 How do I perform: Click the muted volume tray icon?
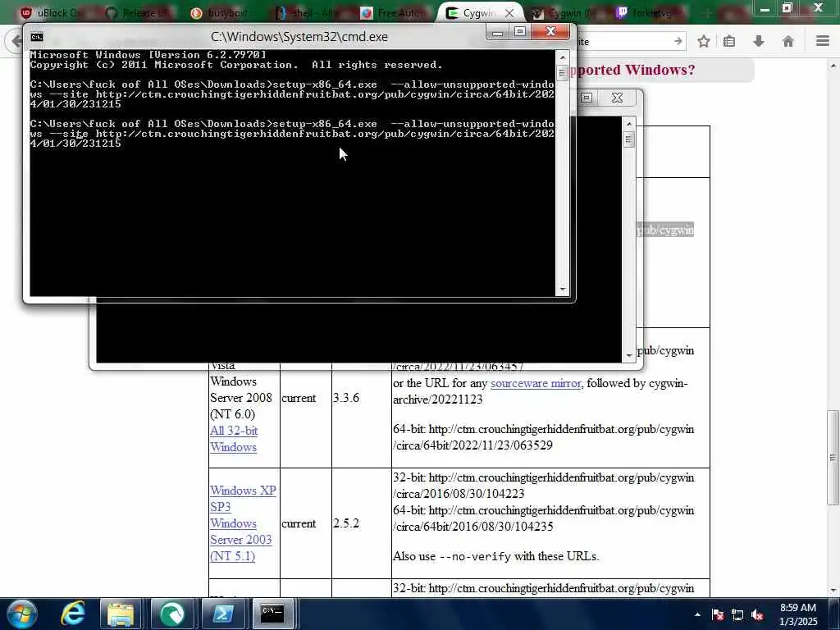coord(757,614)
